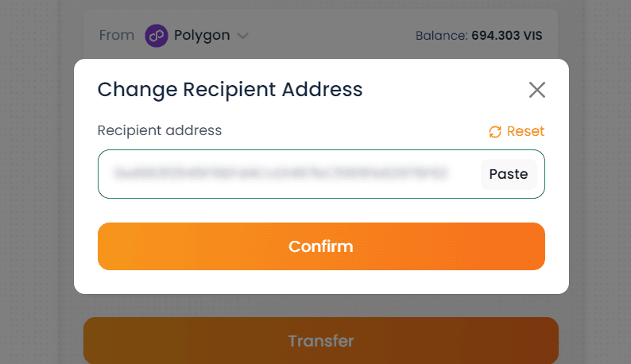Click the orange Reset refresh arrows icon
Image resolution: width=631 pixels, height=364 pixels.
495,132
